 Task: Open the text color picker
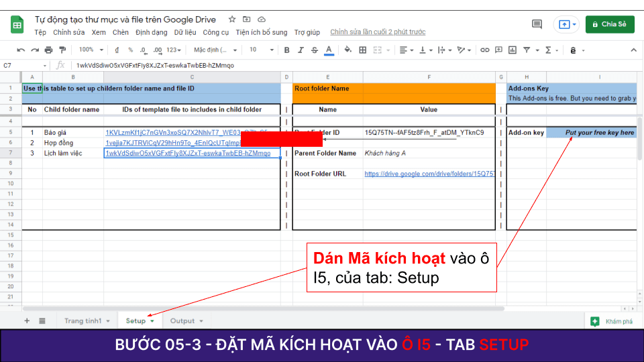[x=329, y=50]
